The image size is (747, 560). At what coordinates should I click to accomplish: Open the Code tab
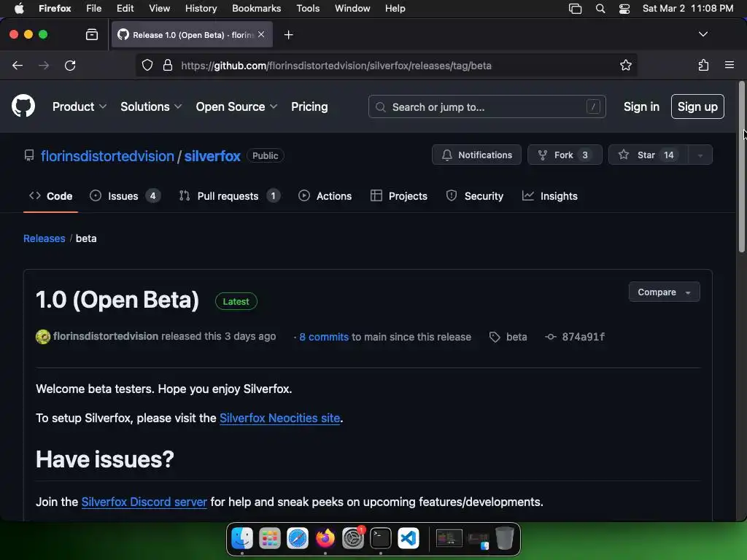[x=50, y=196]
